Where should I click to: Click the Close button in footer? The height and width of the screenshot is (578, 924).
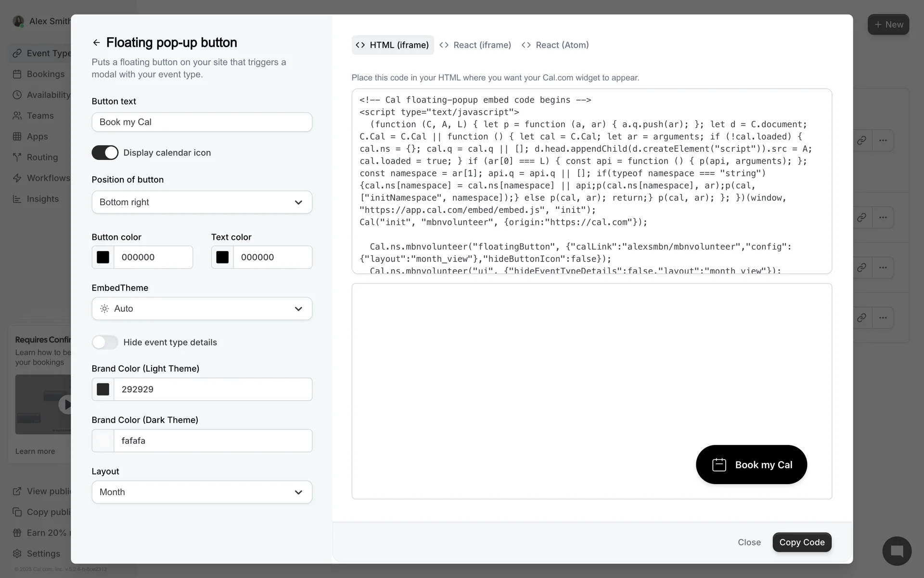point(749,542)
